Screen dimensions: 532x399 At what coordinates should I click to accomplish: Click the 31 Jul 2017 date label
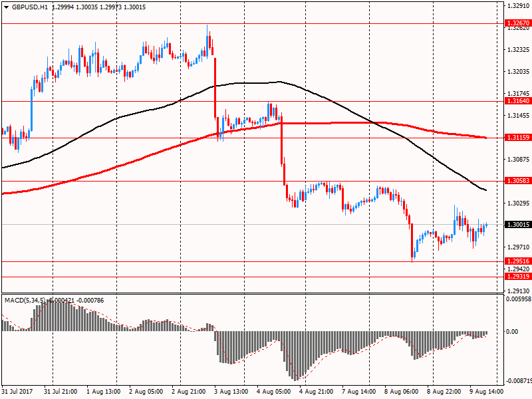tap(17, 392)
